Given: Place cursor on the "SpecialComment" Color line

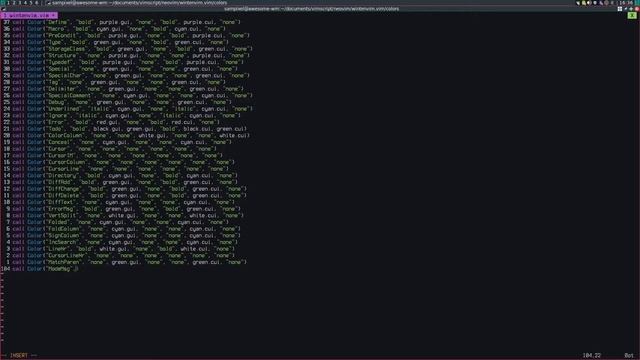Looking at the screenshot, I should click(132, 96).
